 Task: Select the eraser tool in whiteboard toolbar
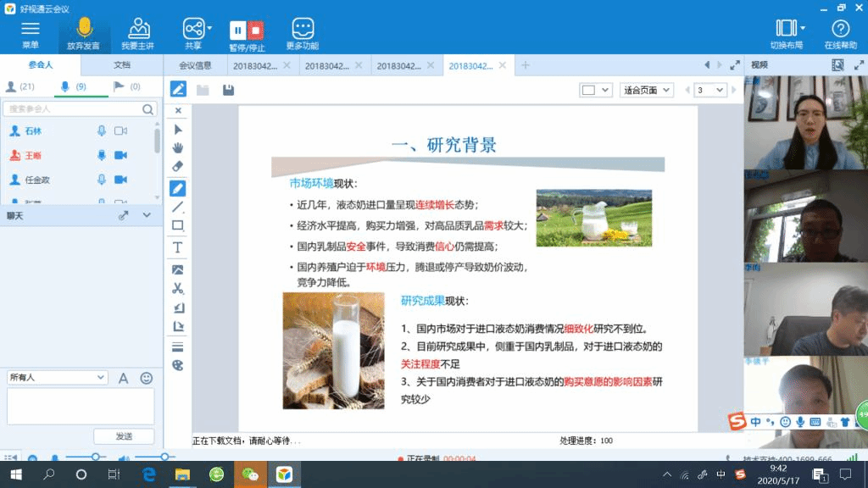click(x=178, y=166)
